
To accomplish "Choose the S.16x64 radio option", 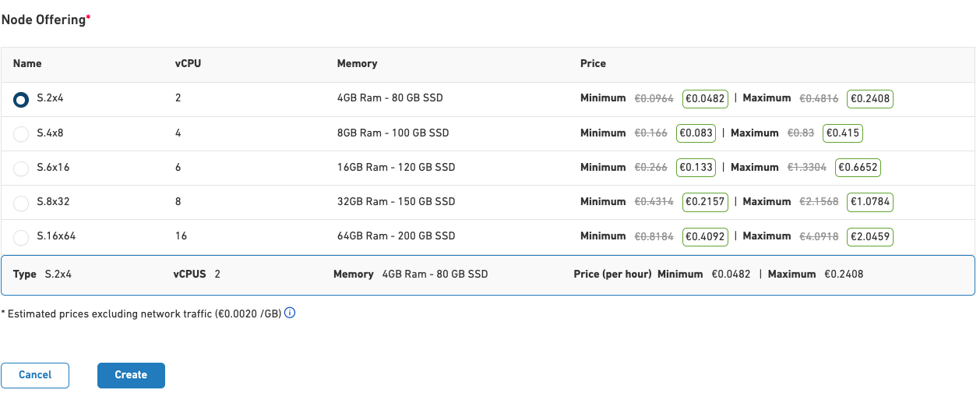I will (x=21, y=237).
